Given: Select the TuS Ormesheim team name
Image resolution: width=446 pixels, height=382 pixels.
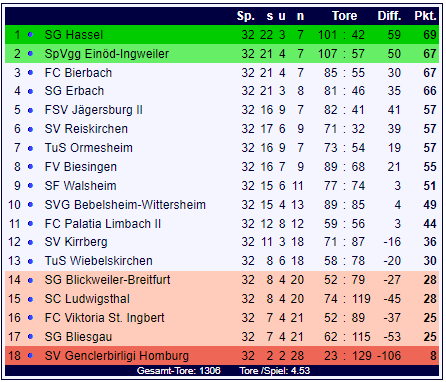Looking at the screenshot, I should coord(89,148).
